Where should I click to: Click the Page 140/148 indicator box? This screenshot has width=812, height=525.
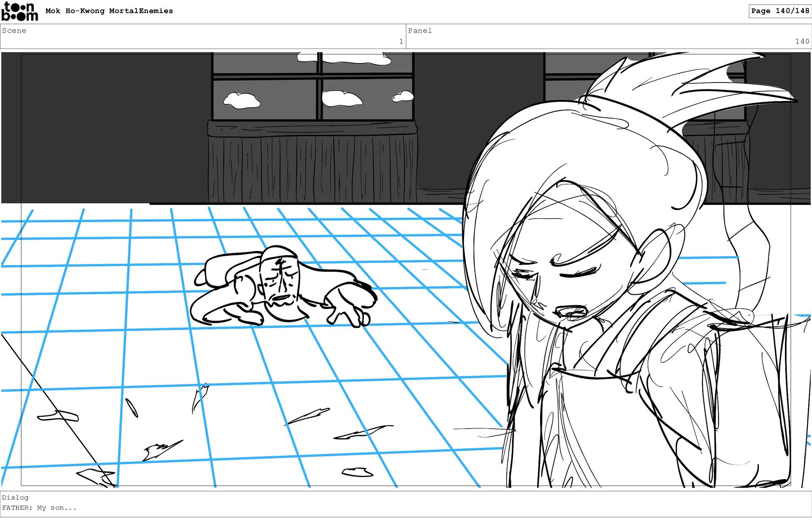[779, 11]
